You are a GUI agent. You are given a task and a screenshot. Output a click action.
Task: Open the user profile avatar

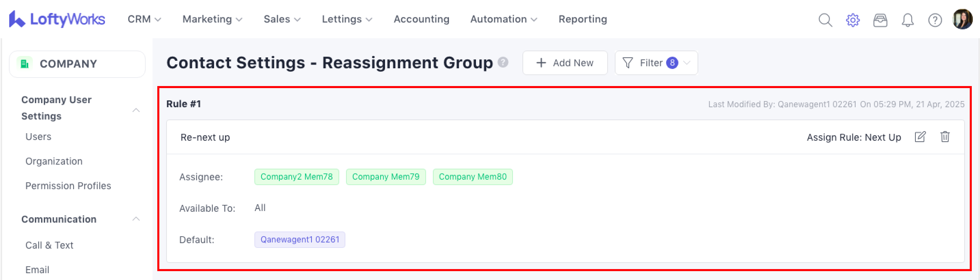click(962, 19)
